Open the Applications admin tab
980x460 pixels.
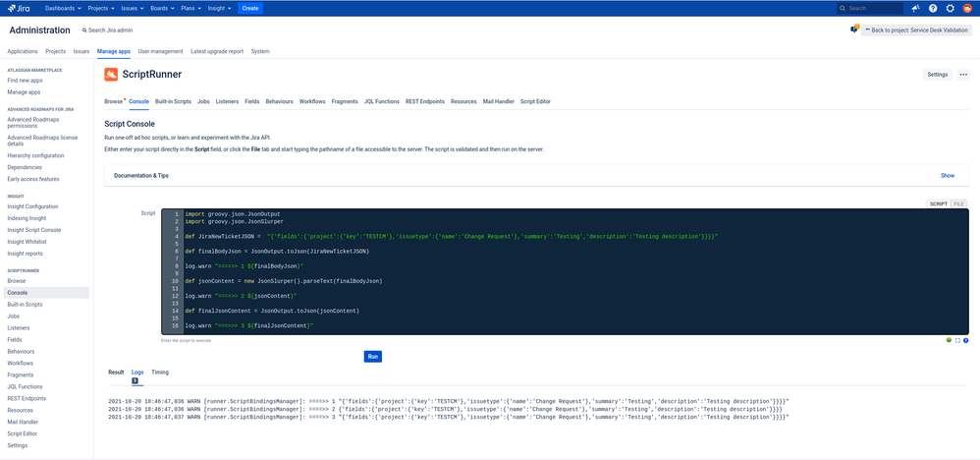[x=23, y=51]
